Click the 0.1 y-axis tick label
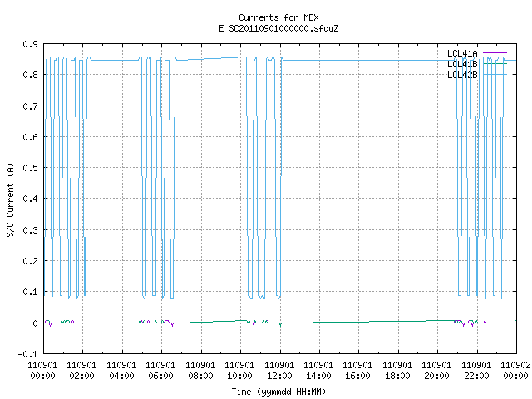 click(31, 292)
